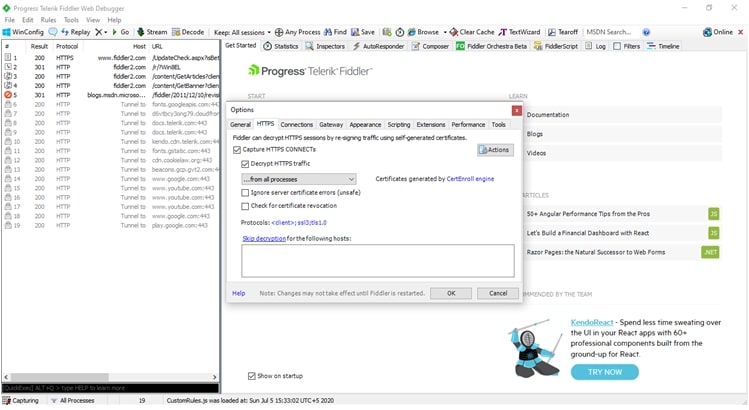
Task: Enable Ignore server certificate errors
Action: [x=245, y=193]
